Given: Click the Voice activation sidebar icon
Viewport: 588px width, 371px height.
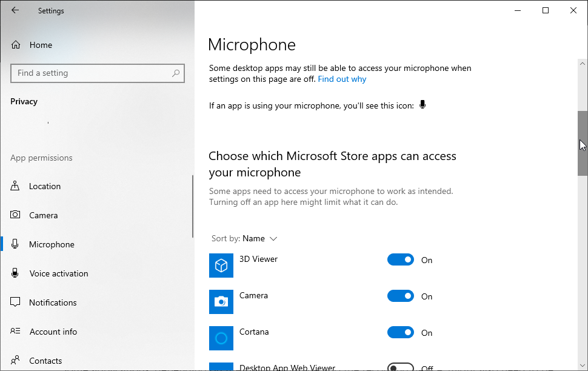Looking at the screenshot, I should tap(16, 273).
